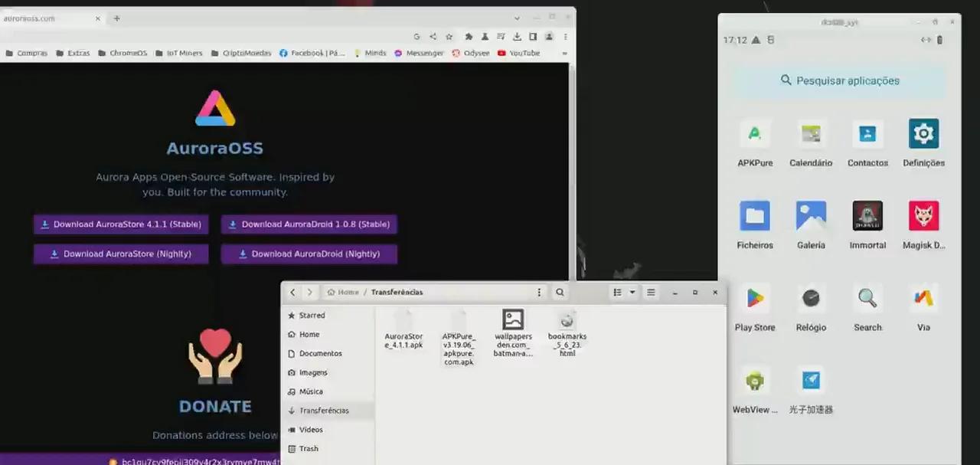Open WebView app icon

click(x=755, y=381)
